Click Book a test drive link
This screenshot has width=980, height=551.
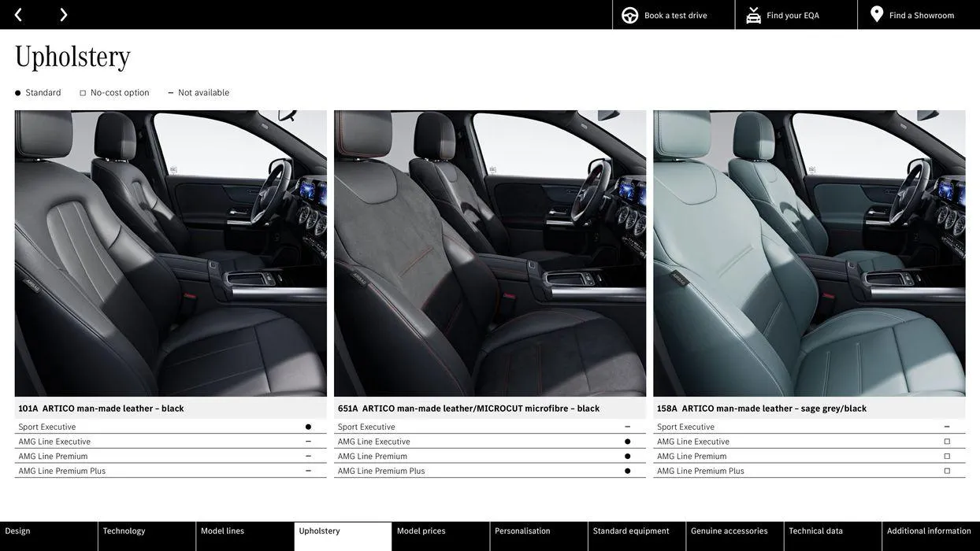click(x=675, y=16)
